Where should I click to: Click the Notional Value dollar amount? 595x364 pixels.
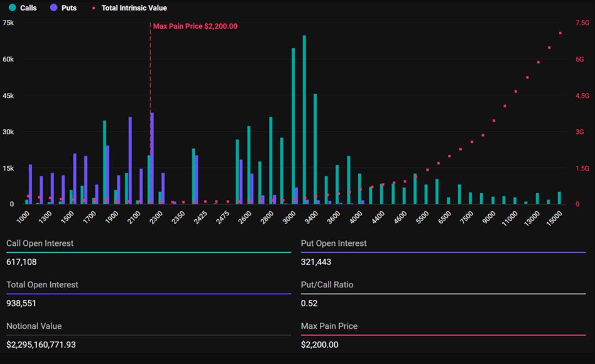click(x=41, y=345)
